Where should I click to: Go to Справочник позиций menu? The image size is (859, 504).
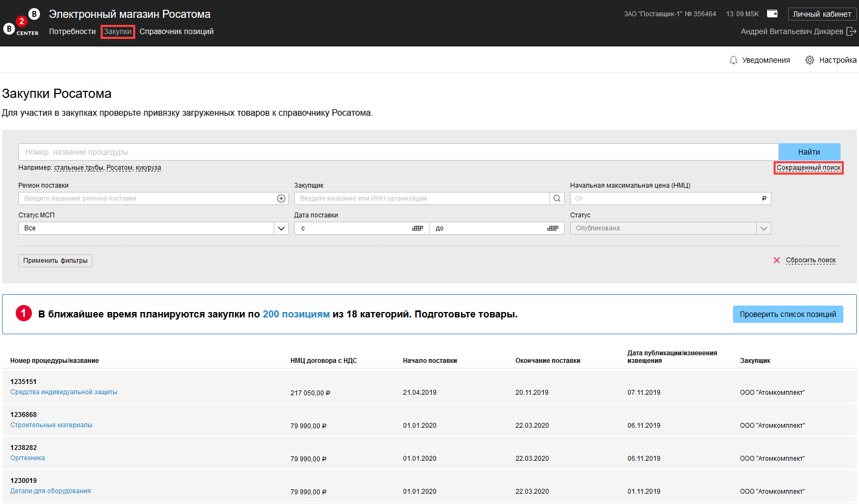pyautogui.click(x=176, y=31)
